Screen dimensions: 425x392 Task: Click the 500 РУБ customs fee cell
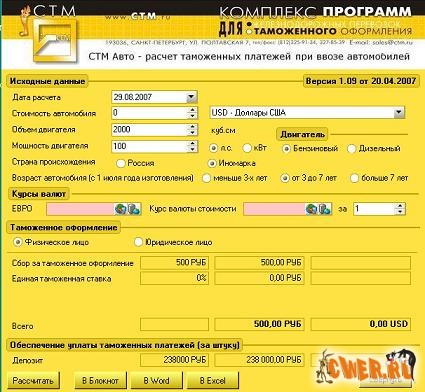pos(174,263)
